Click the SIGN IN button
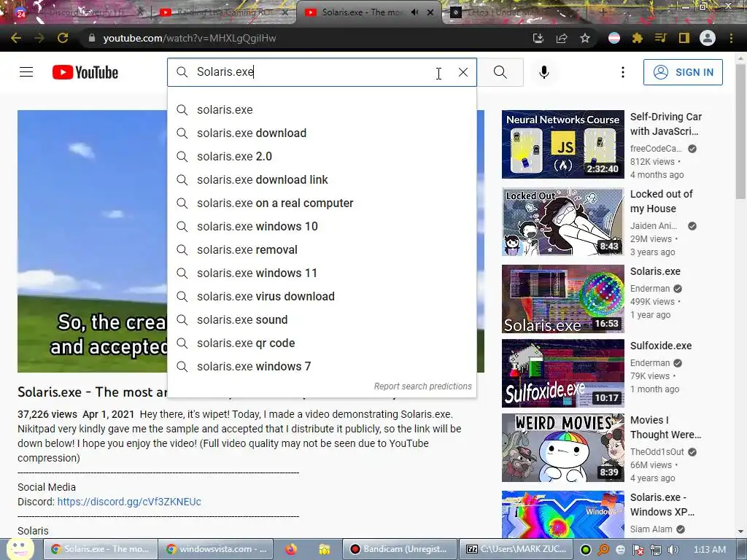The height and width of the screenshot is (560, 747). 683,72
